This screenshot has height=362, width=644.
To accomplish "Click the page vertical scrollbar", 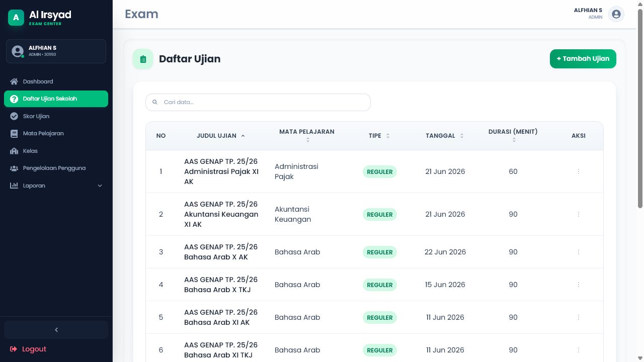I will (x=640, y=108).
